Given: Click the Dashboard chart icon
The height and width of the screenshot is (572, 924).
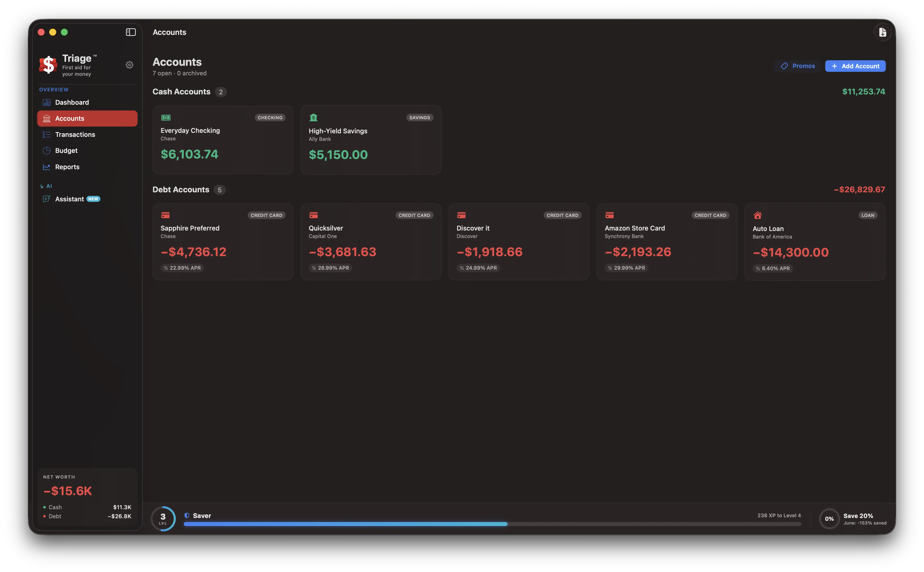Looking at the screenshot, I should coord(46,102).
